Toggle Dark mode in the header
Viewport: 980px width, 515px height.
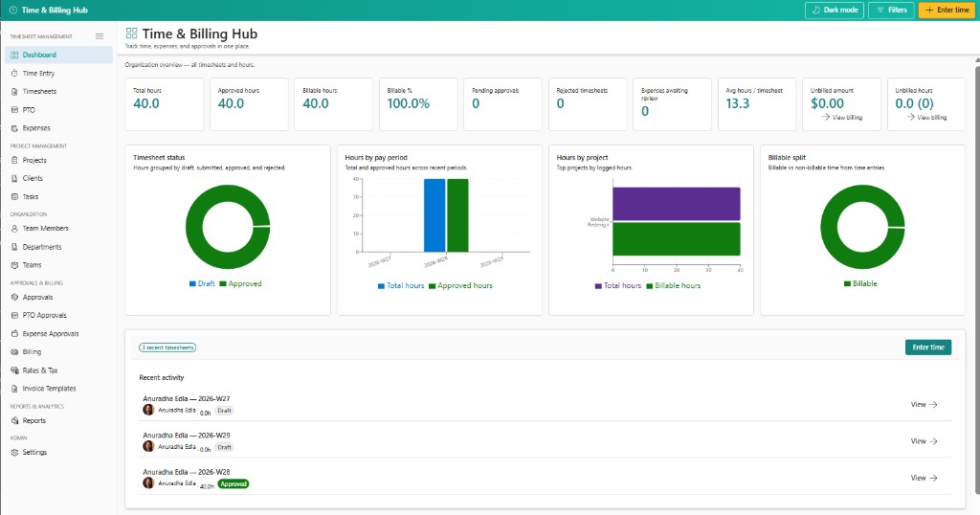click(x=835, y=10)
